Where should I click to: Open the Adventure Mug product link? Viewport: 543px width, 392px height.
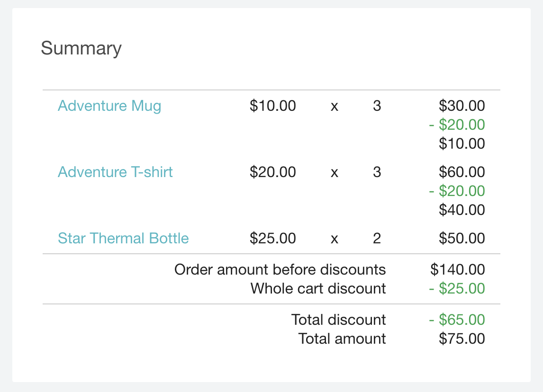(109, 106)
